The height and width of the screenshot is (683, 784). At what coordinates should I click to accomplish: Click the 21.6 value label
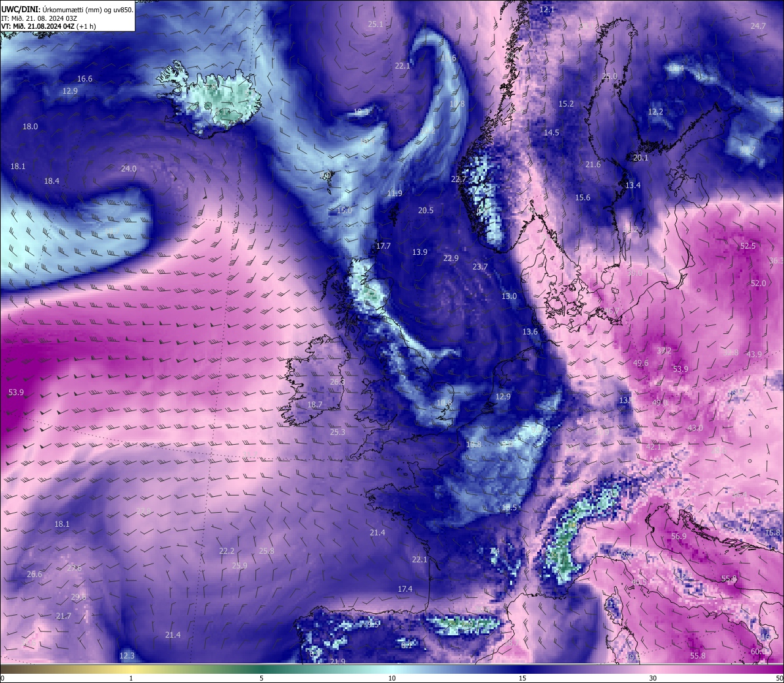pos(593,165)
